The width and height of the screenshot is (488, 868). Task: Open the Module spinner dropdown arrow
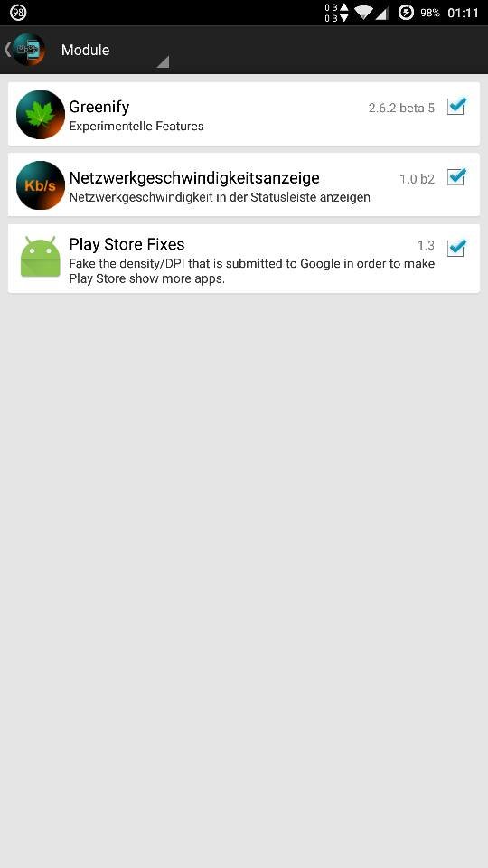tap(162, 61)
